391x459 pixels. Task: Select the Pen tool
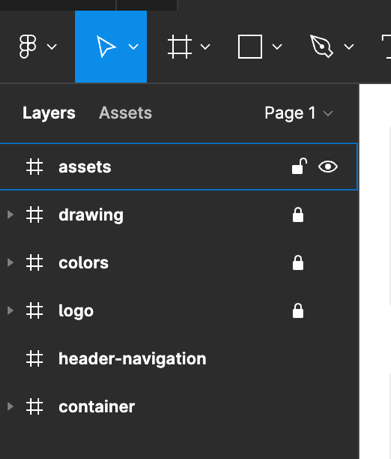click(321, 47)
